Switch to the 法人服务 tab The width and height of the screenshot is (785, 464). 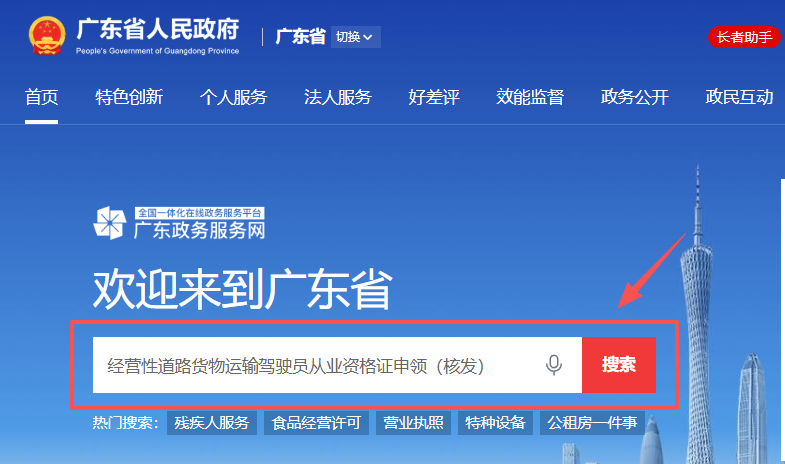click(338, 97)
